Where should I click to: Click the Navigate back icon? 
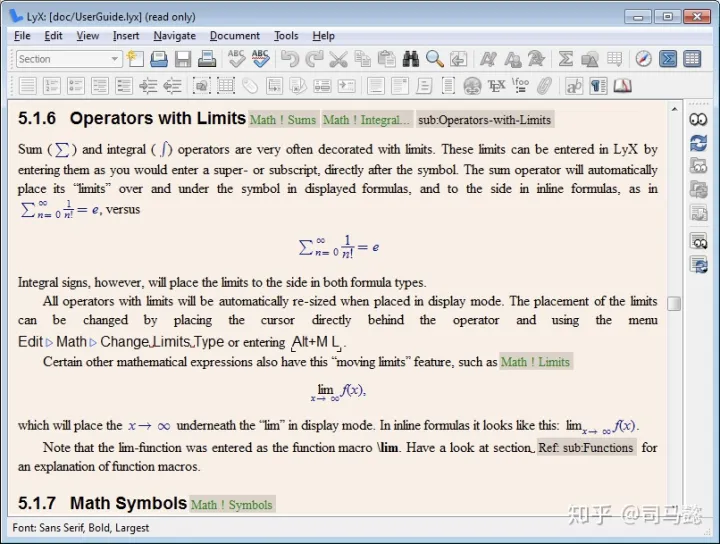458,59
